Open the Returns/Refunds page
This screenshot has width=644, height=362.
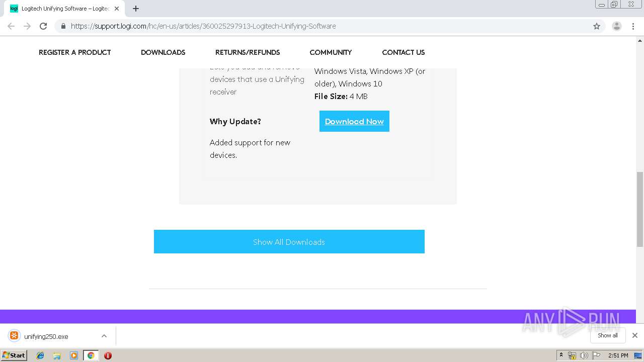point(248,52)
